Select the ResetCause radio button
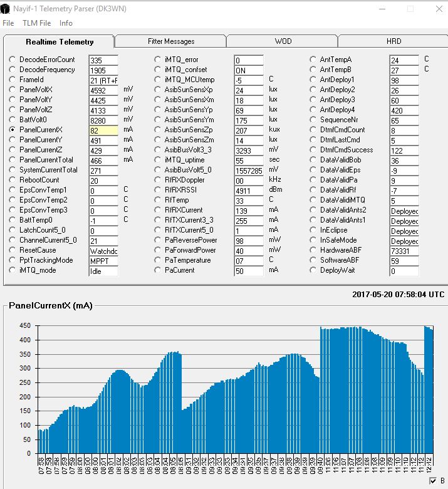The width and height of the screenshot is (448, 489). (12, 250)
